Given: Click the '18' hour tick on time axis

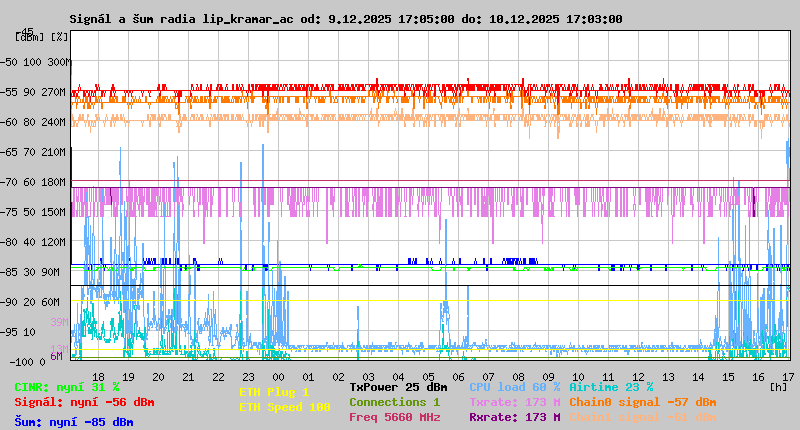Looking at the screenshot, I should click(x=98, y=377).
